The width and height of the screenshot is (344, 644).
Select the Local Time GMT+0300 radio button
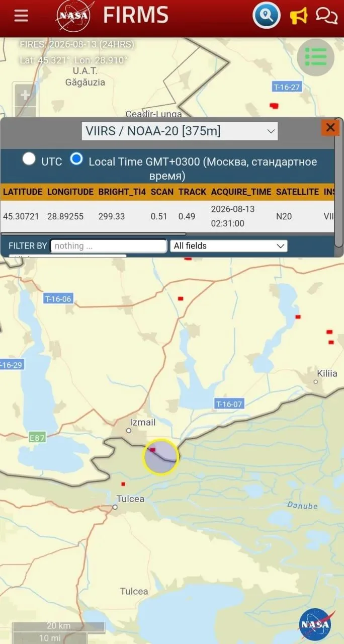(x=76, y=159)
